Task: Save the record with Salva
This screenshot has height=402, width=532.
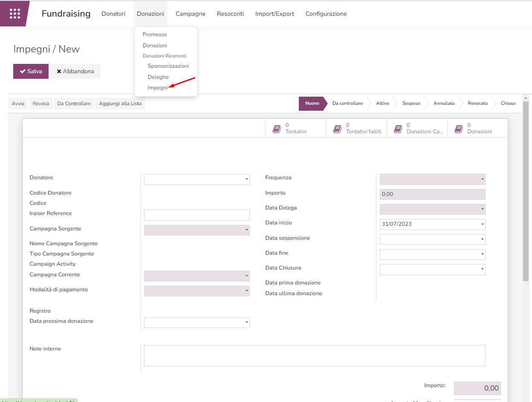Action: tap(31, 72)
